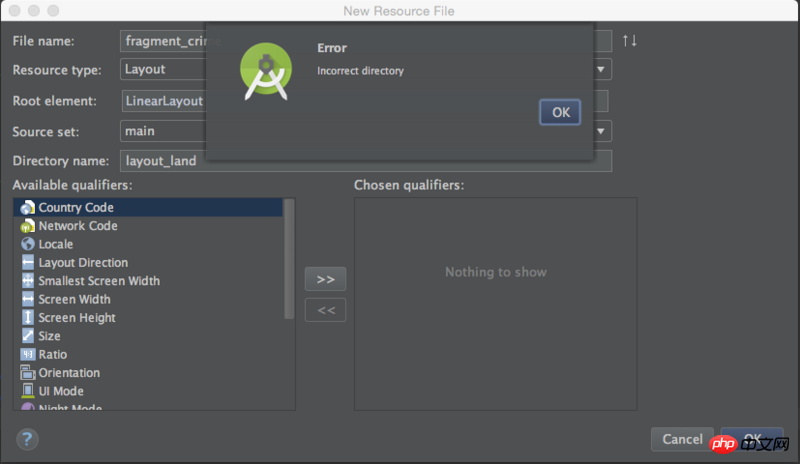Cancel the New Resource File dialog

coord(682,439)
